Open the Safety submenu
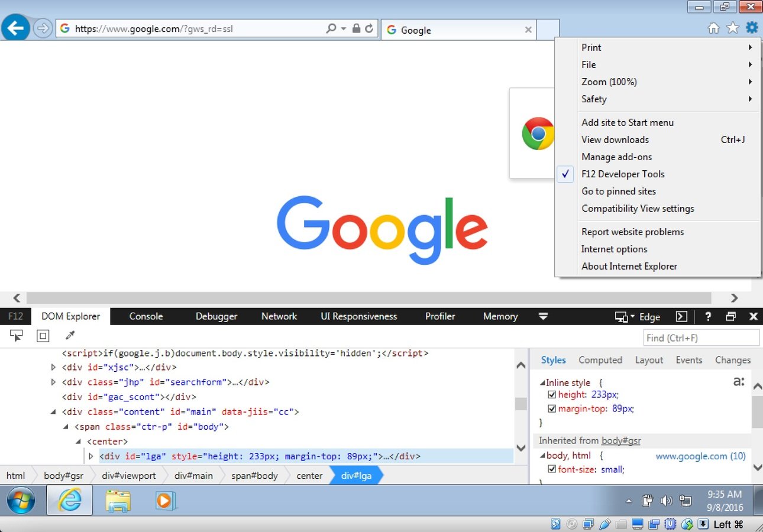This screenshot has height=532, width=763. coord(657,99)
